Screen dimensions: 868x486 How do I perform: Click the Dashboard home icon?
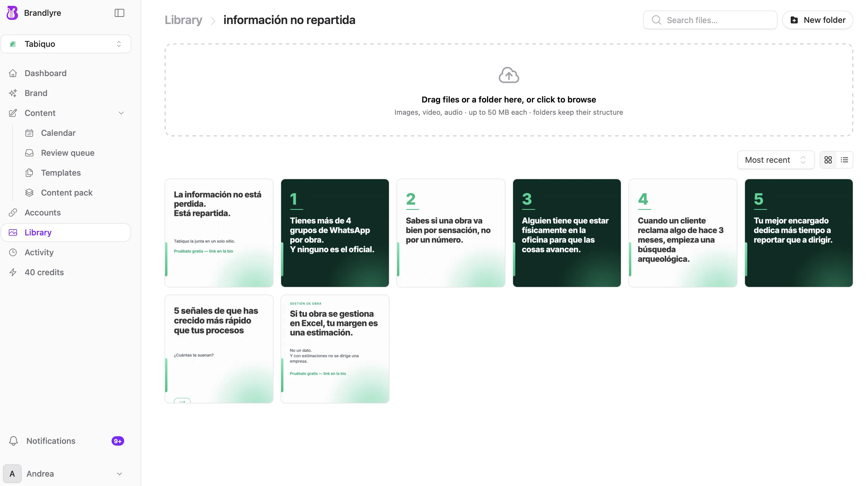click(13, 73)
